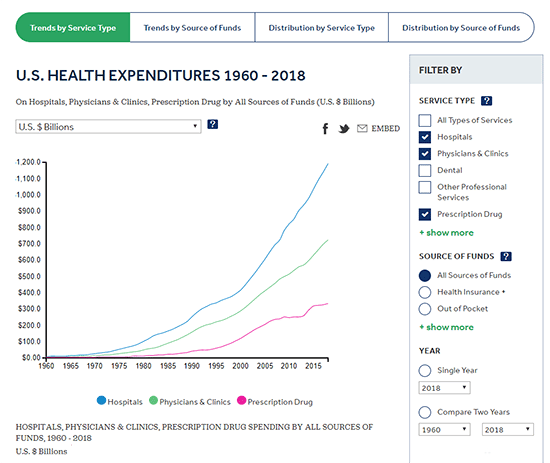Click the bottom caption starting HOSPITALS, PHYSICIANS
The width and height of the screenshot is (550, 463).
[194, 432]
